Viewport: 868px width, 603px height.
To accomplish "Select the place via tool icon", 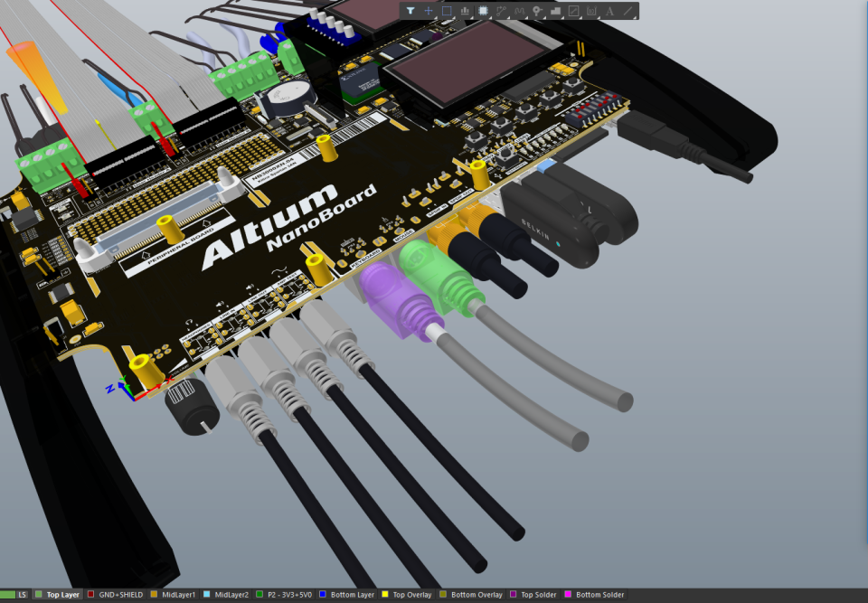I will [535, 12].
